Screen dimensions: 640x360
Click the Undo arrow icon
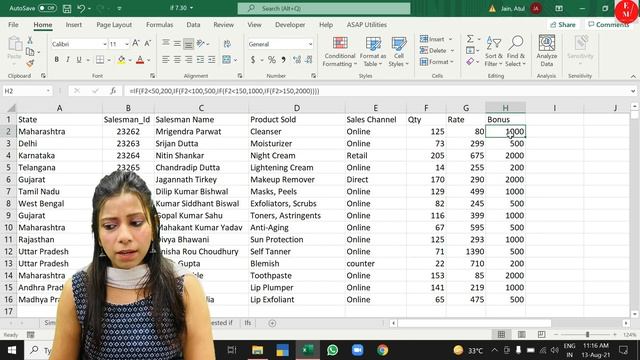click(81, 8)
